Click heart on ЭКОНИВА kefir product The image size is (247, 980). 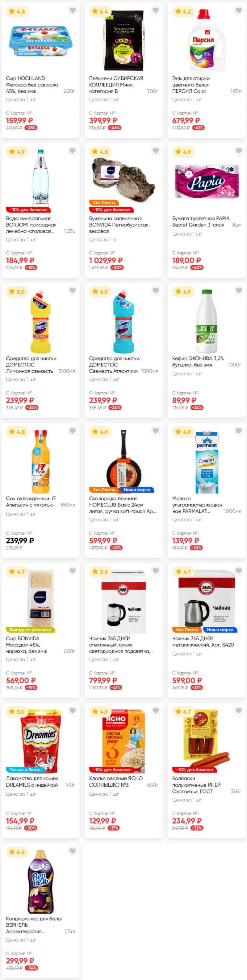pyautogui.click(x=239, y=291)
